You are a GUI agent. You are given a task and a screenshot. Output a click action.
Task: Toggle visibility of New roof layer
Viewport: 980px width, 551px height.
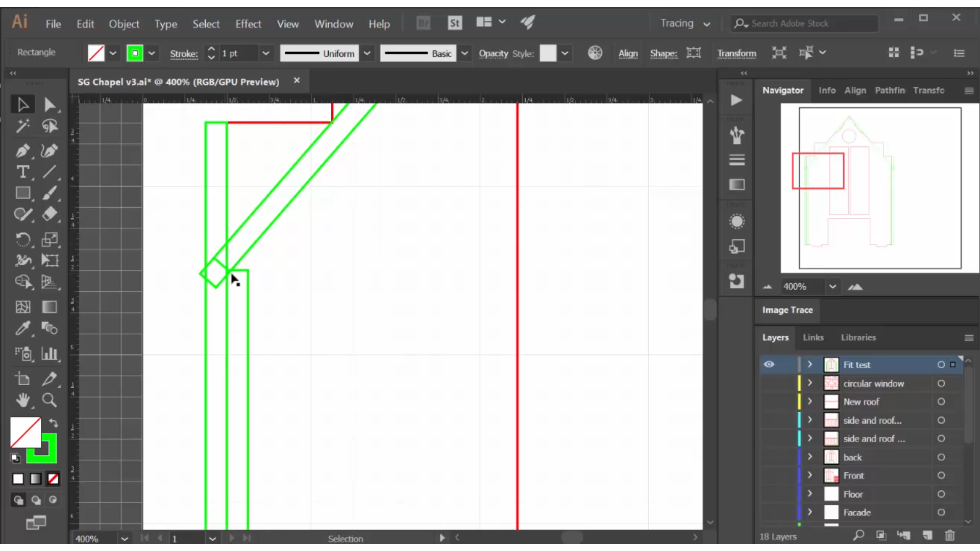coord(769,401)
